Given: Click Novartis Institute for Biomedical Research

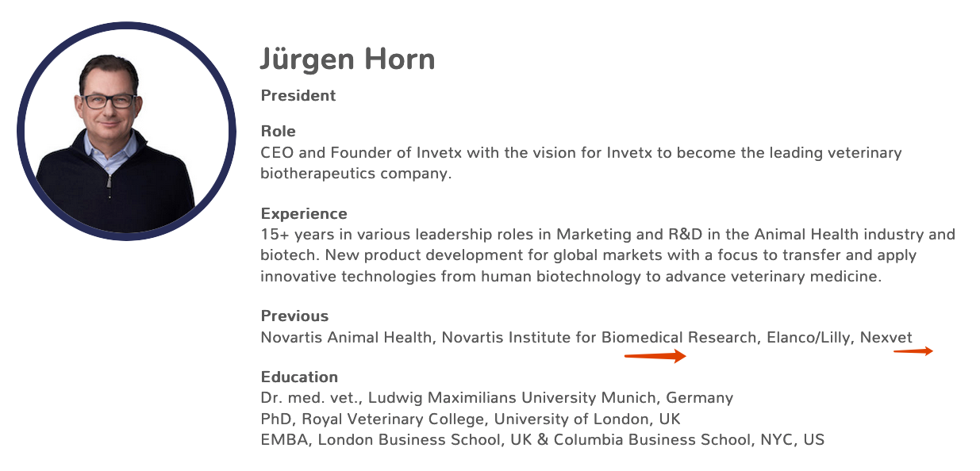Looking at the screenshot, I should pos(599,338).
